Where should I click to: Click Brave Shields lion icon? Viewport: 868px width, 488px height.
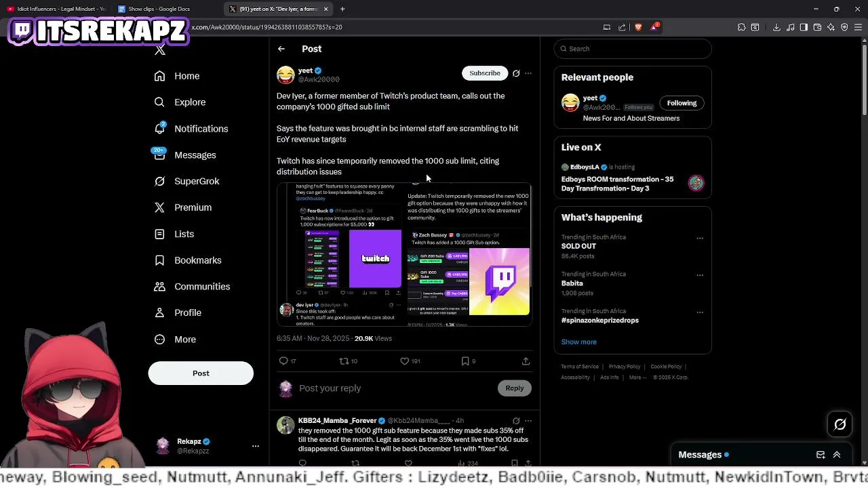[638, 27]
